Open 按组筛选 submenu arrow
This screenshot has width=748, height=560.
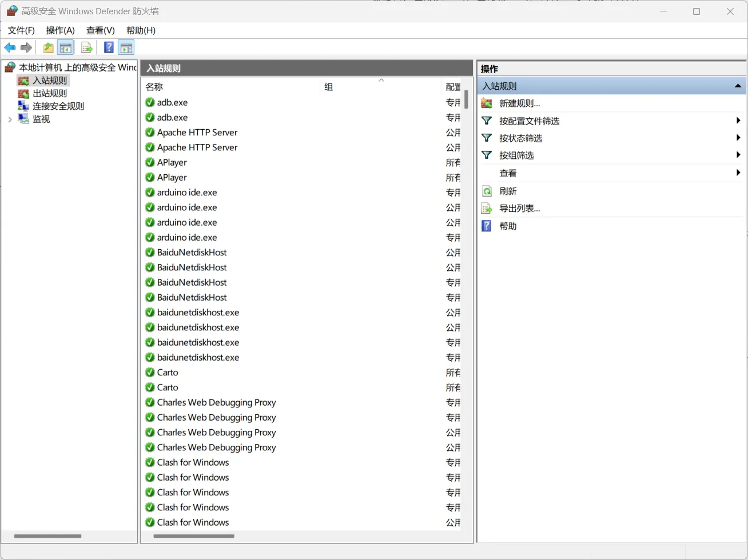coord(738,155)
